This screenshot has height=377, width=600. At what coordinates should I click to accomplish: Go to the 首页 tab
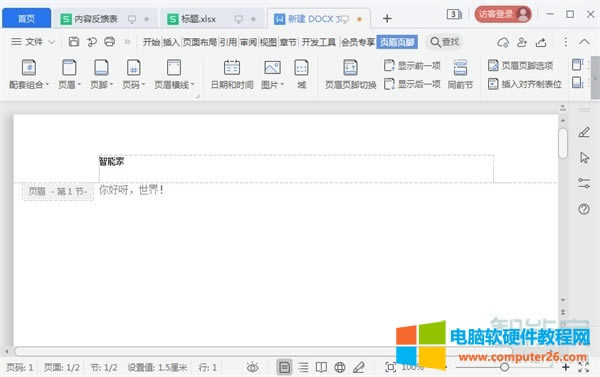pos(26,18)
